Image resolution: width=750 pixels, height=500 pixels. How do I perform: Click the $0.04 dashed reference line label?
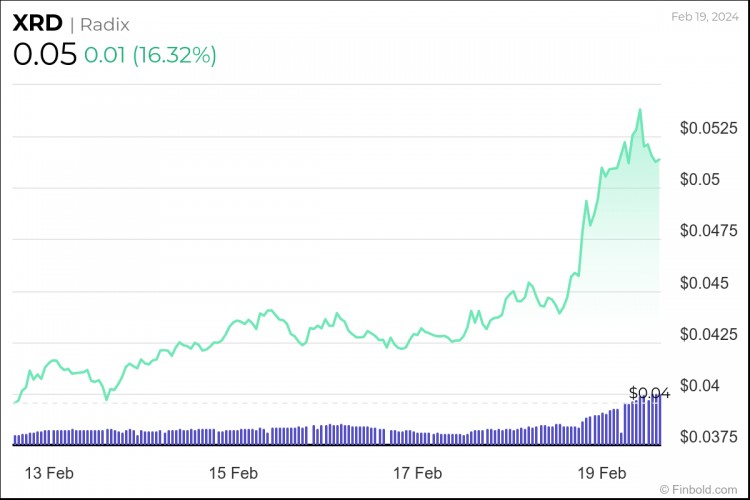[x=648, y=393]
